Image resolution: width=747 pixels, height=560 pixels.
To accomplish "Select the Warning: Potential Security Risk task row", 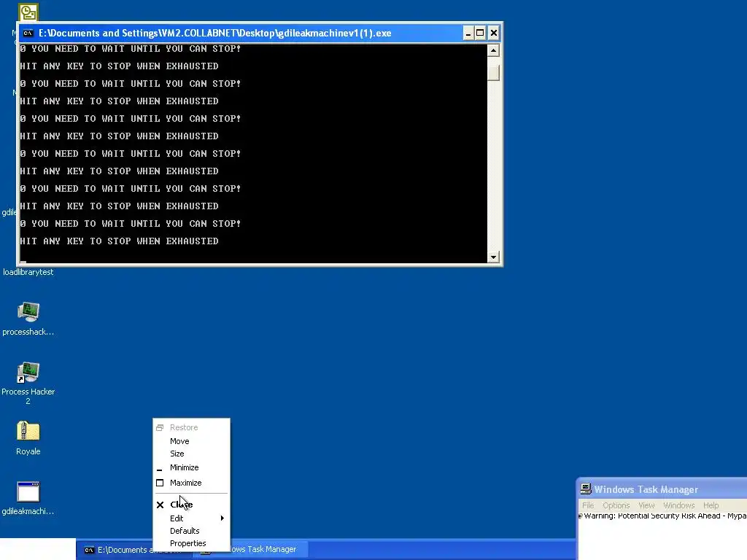I will (x=662, y=516).
